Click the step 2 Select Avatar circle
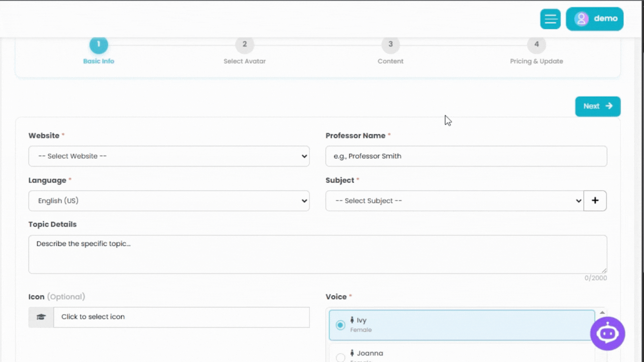The height and width of the screenshot is (362, 644). 244,45
